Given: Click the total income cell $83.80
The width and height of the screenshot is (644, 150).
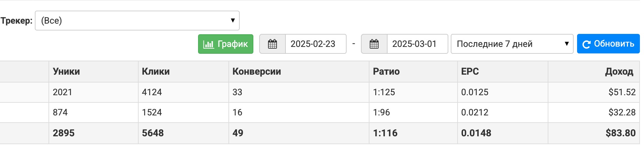Looking at the screenshot, I should (594, 133).
